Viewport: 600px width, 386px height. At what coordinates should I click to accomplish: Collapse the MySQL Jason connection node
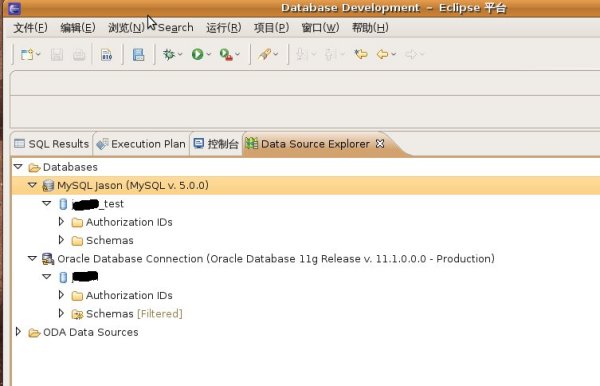coord(33,185)
